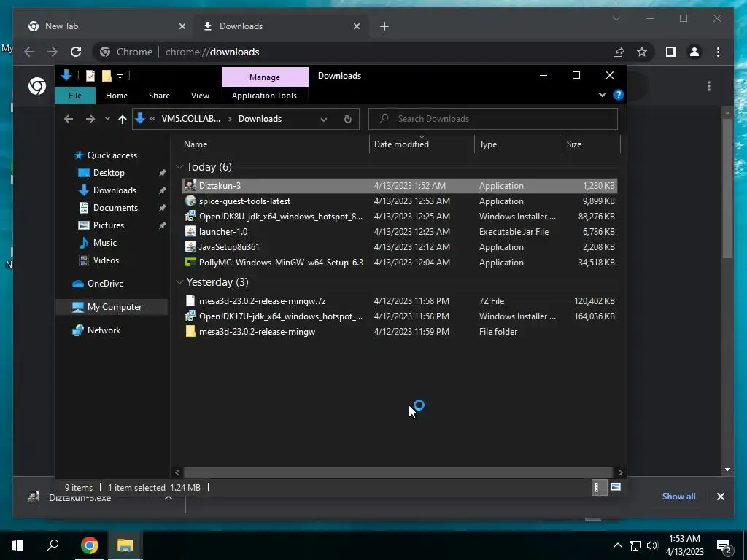The image size is (747, 560).
Task: Open Downloads in navigation pane
Action: tap(115, 190)
